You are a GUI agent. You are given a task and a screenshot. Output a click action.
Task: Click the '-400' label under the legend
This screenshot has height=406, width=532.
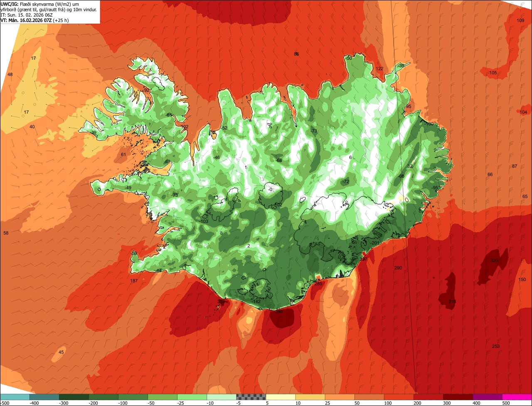click(35, 403)
